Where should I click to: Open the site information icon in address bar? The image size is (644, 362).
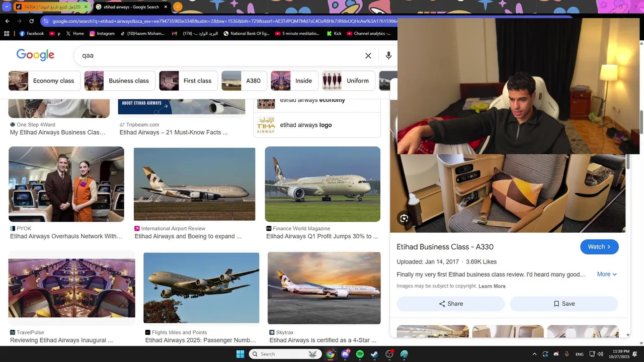[x=46, y=21]
